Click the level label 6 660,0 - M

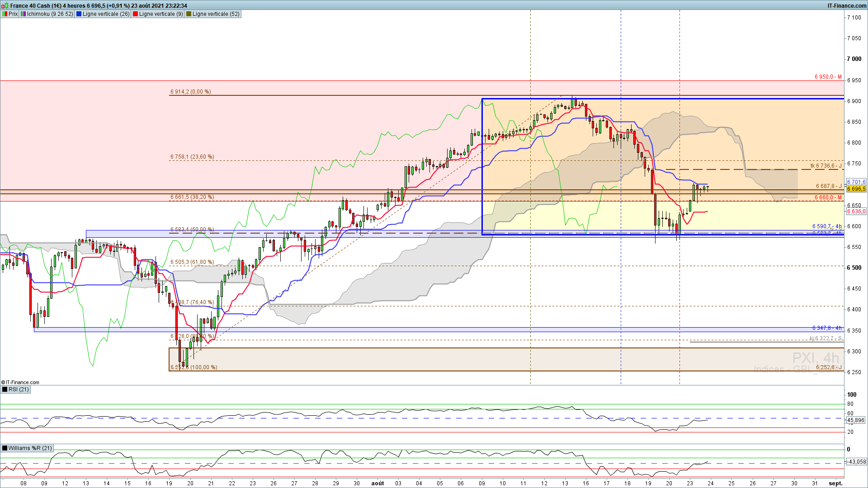click(x=828, y=197)
